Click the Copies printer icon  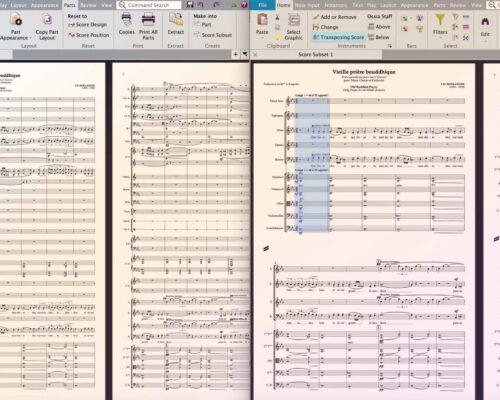(x=126, y=20)
